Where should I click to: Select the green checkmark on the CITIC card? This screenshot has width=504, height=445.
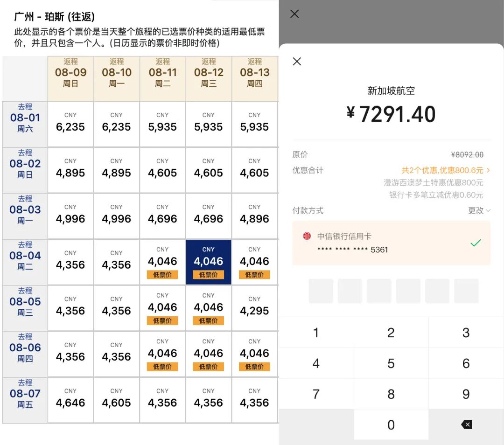pyautogui.click(x=476, y=243)
